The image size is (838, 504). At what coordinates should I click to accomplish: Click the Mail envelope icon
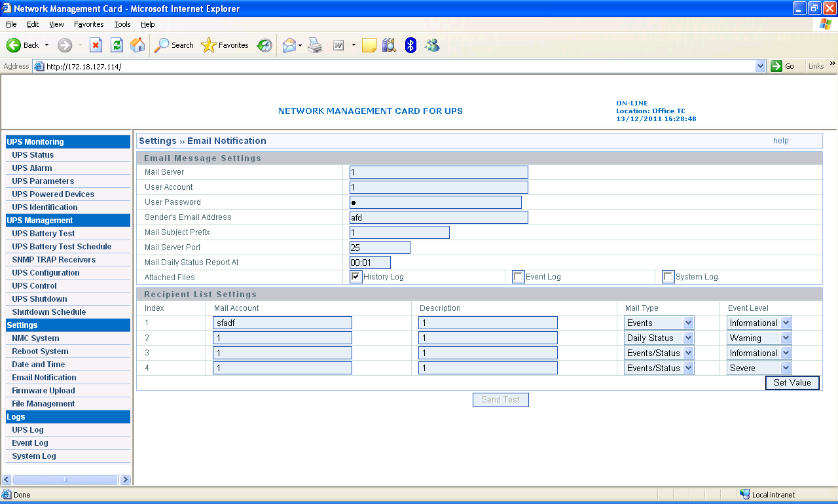point(289,45)
